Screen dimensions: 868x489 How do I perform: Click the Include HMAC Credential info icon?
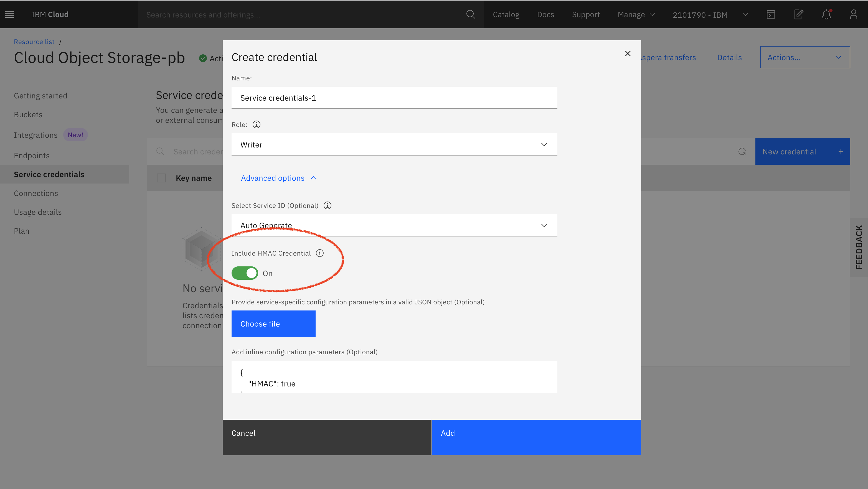(x=320, y=253)
